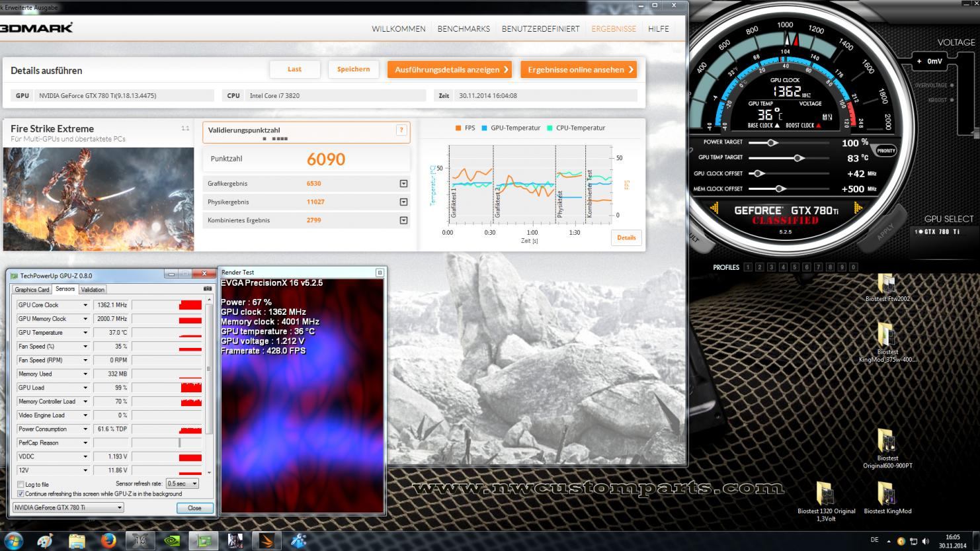Image resolution: width=980 pixels, height=551 pixels.
Task: Open Biostest Original600-900PT folder
Action: (887, 449)
